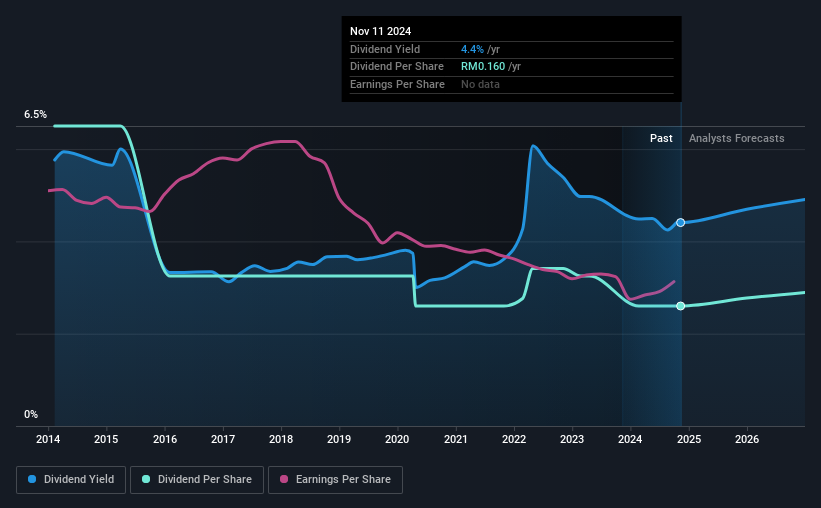Click the 2020 x-axis label
The width and height of the screenshot is (821, 508).
point(397,439)
